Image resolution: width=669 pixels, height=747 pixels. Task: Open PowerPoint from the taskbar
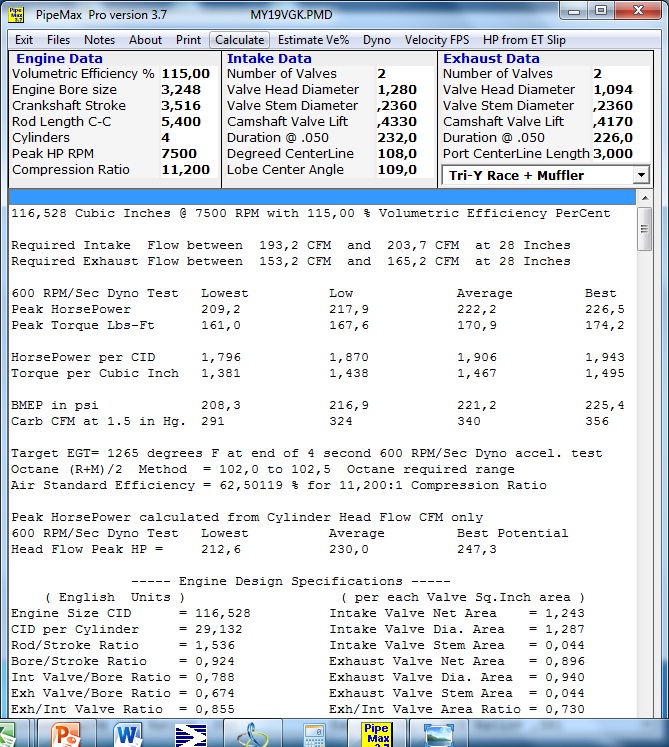(x=65, y=734)
